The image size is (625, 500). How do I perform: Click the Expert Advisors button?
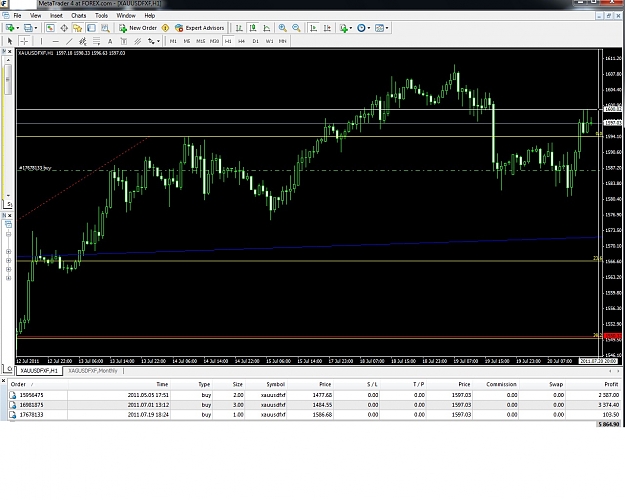pos(200,28)
